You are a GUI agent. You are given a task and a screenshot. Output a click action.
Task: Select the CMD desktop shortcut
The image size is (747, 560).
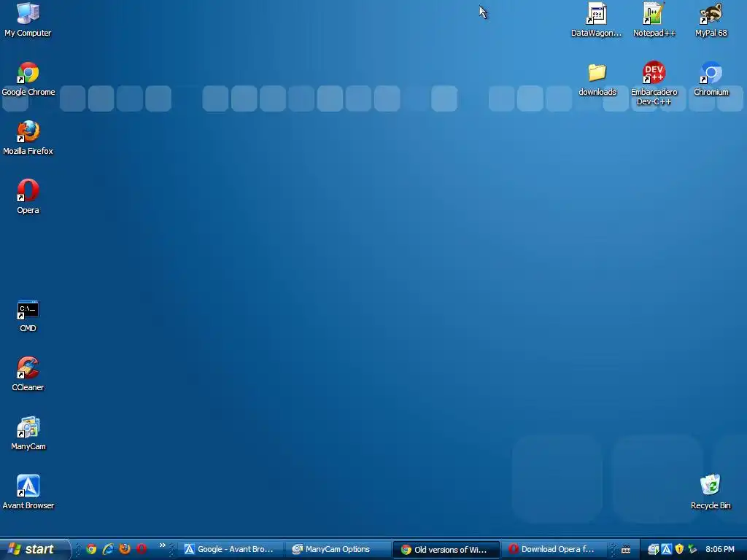(x=28, y=316)
